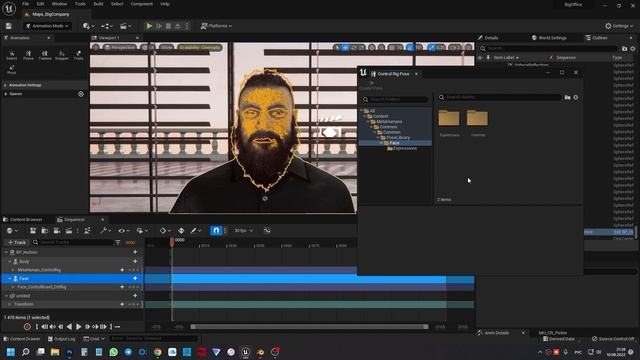
Task: Open the 30 fps frame rate dropdown
Action: click(243, 231)
